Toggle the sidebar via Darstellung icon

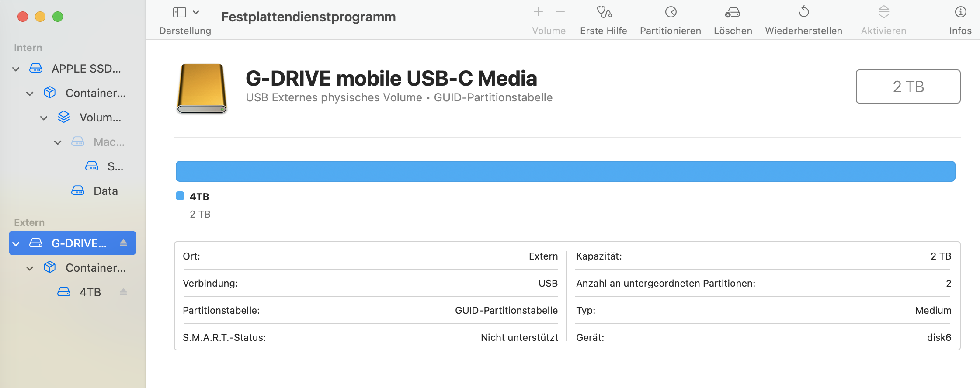tap(180, 12)
